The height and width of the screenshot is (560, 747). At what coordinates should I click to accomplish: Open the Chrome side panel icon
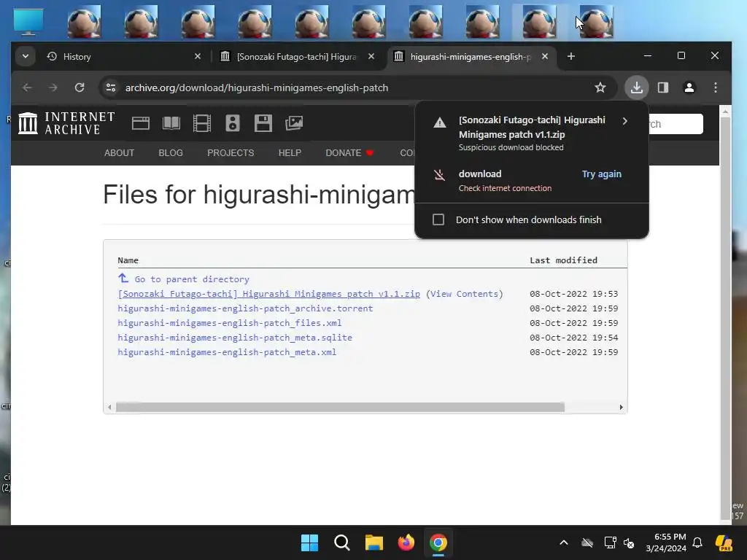point(662,87)
